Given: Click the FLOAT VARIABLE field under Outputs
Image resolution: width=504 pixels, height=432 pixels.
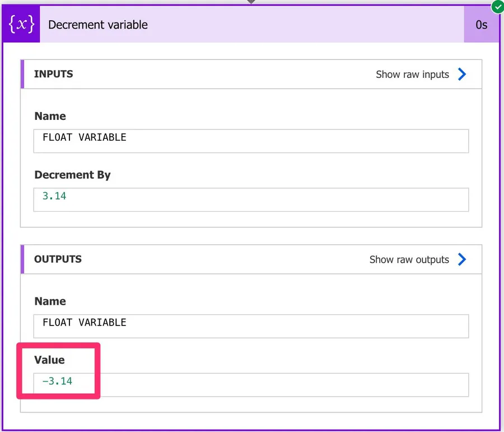Looking at the screenshot, I should point(251,326).
